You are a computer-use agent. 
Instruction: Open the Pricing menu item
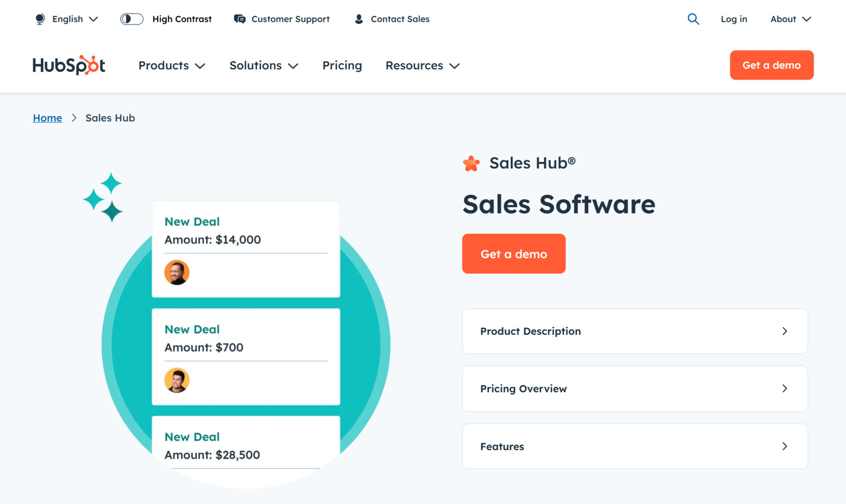pyautogui.click(x=342, y=65)
